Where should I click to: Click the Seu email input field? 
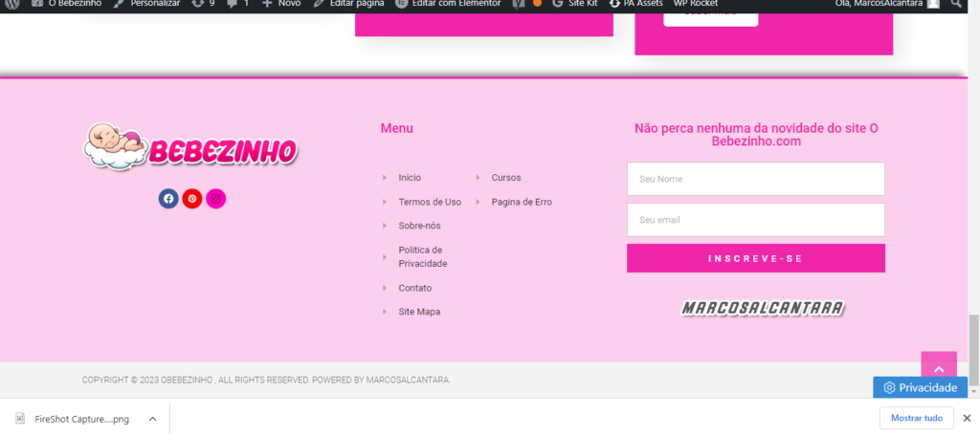755,220
